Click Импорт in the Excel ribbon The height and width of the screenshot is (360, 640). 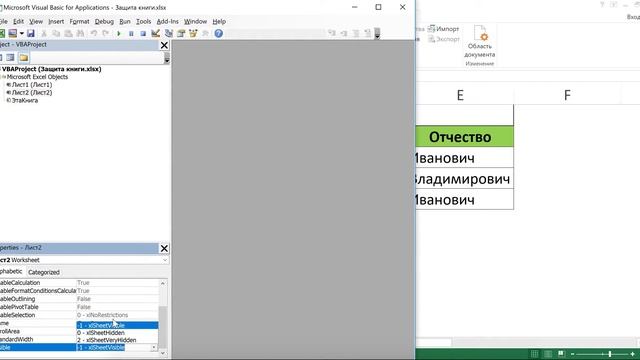coord(443,29)
